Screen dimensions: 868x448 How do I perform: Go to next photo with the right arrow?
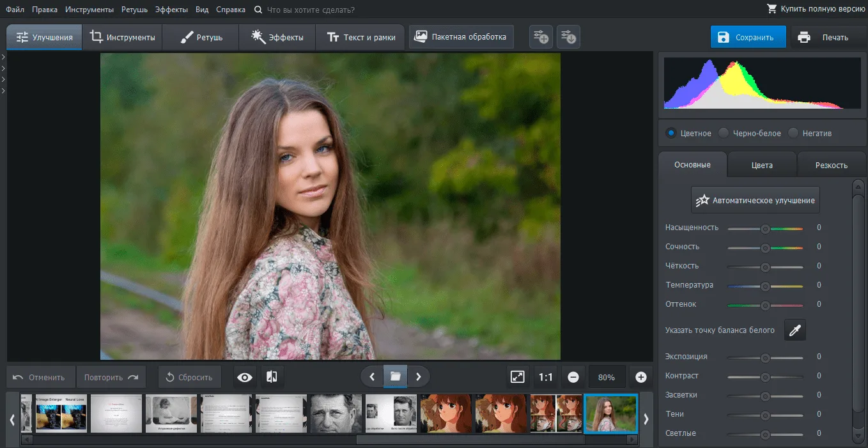pos(419,377)
